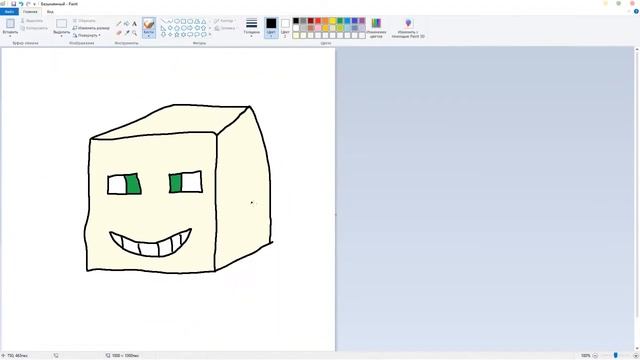Choose the Oval shape

click(x=177, y=21)
